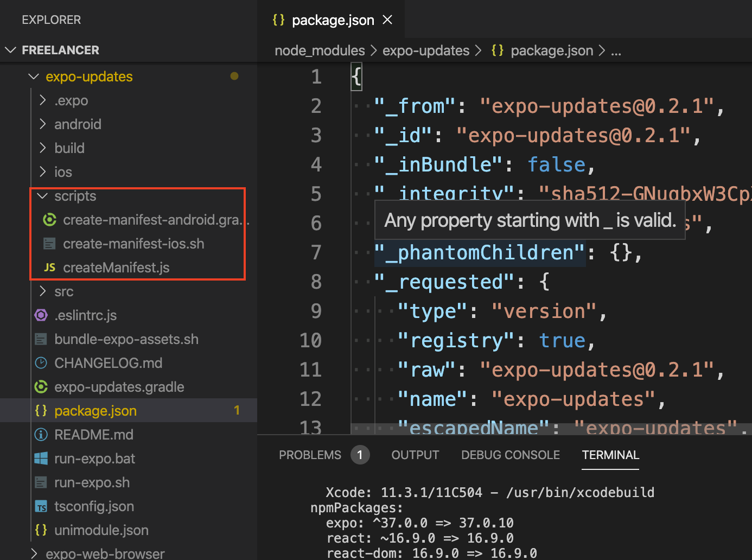Click the modified dot on expo-updates folder
Viewport: 752px width, 560px height.
click(234, 77)
